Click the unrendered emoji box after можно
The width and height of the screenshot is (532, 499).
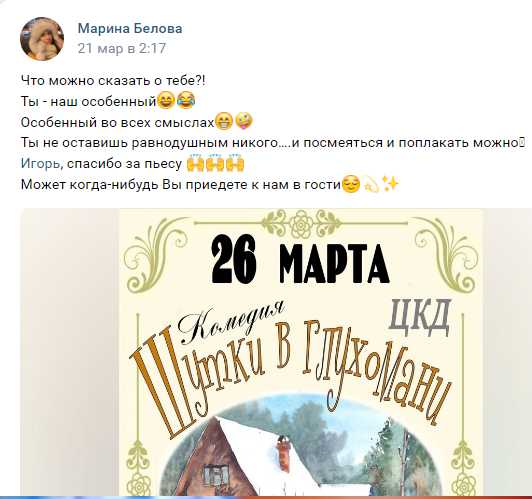(522, 142)
